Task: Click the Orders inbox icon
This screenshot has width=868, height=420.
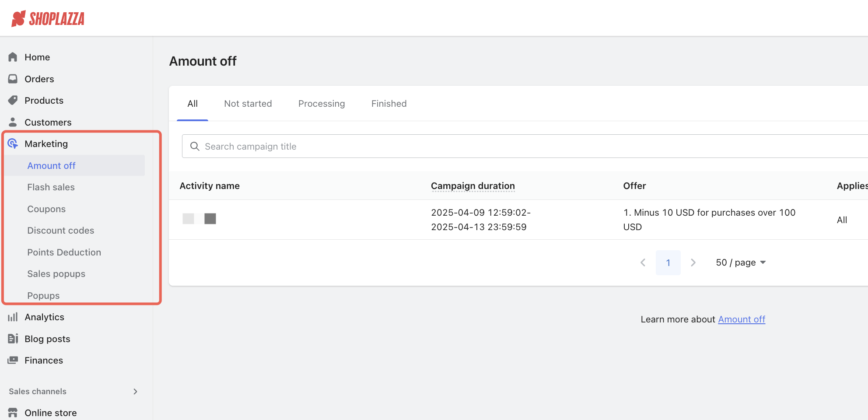Action: (13, 79)
